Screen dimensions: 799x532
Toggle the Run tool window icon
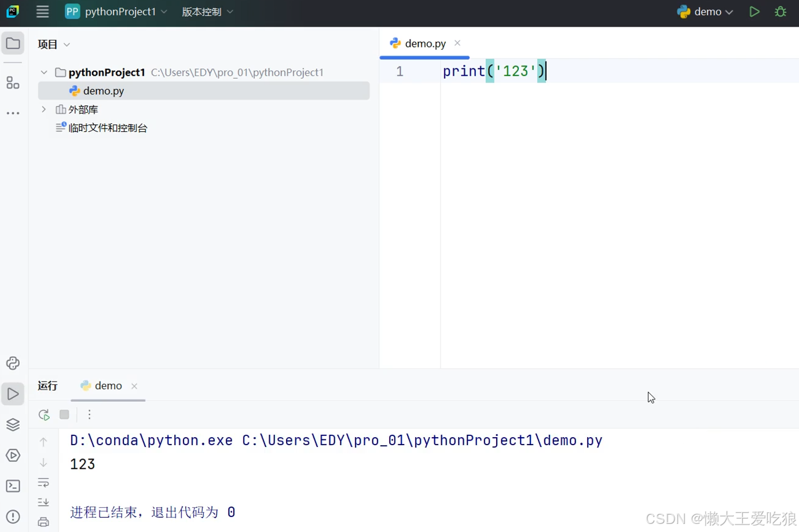(x=13, y=394)
